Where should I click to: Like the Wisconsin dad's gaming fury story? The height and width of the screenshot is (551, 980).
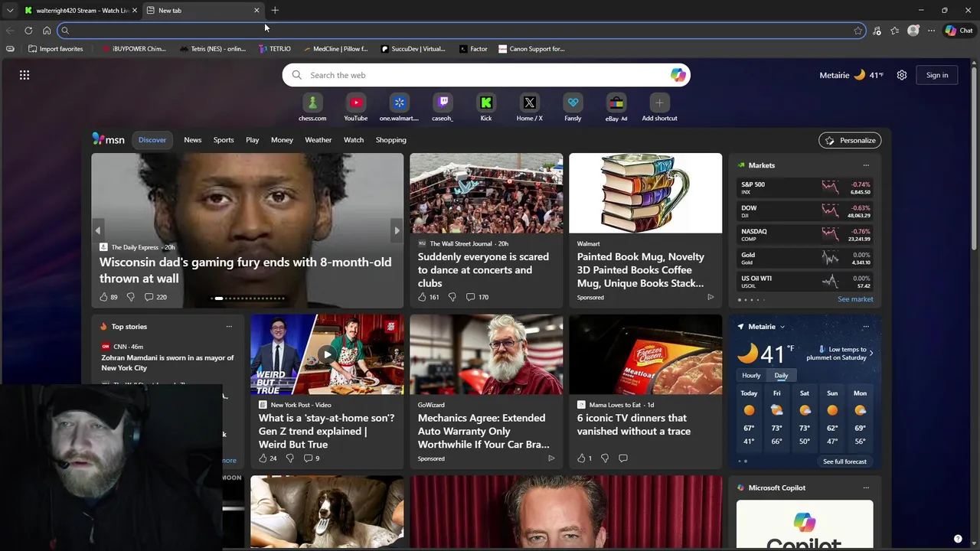pyautogui.click(x=104, y=297)
